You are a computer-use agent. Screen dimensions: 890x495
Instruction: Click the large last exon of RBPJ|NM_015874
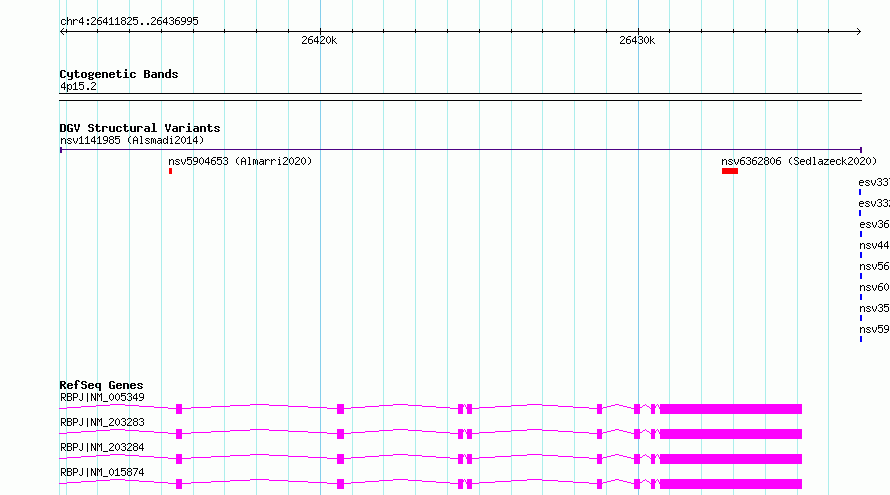tap(731, 484)
